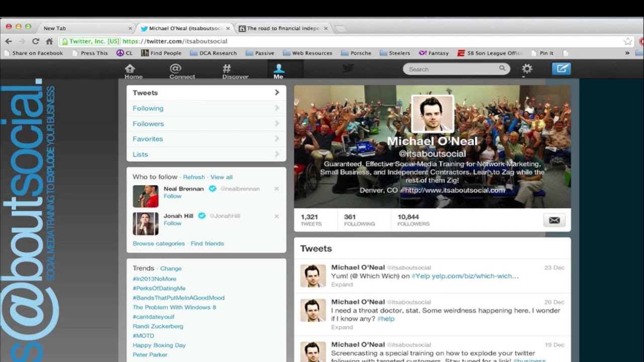
Task: Close the Michael O'Neal Twitter tab
Action: pos(228,29)
